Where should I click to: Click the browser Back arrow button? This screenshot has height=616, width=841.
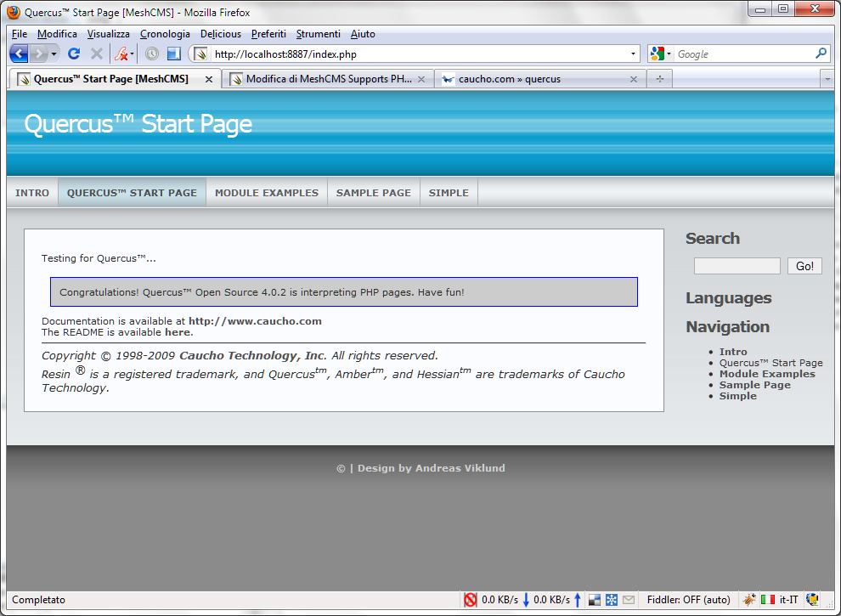tap(19, 54)
